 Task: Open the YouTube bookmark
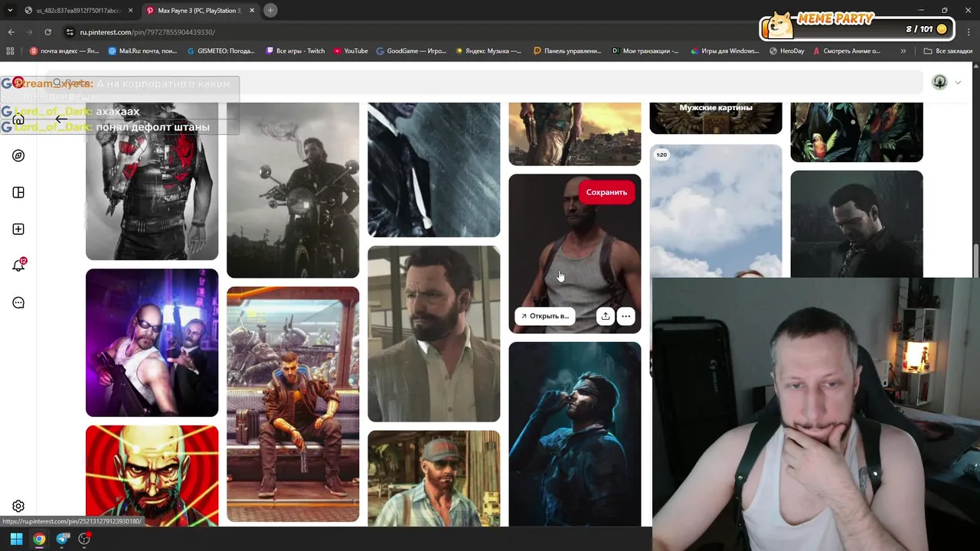[x=351, y=51]
